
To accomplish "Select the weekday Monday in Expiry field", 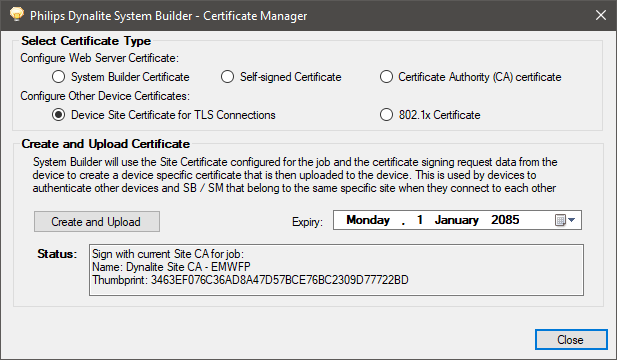I will tap(368, 220).
